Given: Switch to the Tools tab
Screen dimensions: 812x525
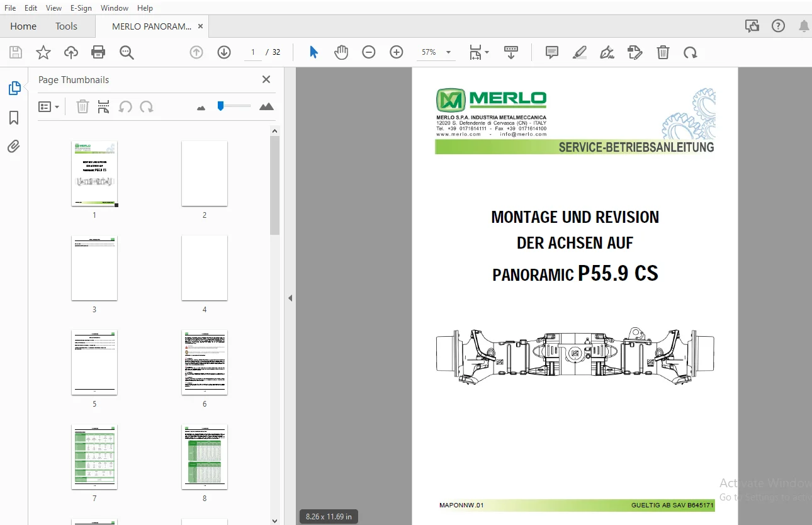Looking at the screenshot, I should [66, 26].
